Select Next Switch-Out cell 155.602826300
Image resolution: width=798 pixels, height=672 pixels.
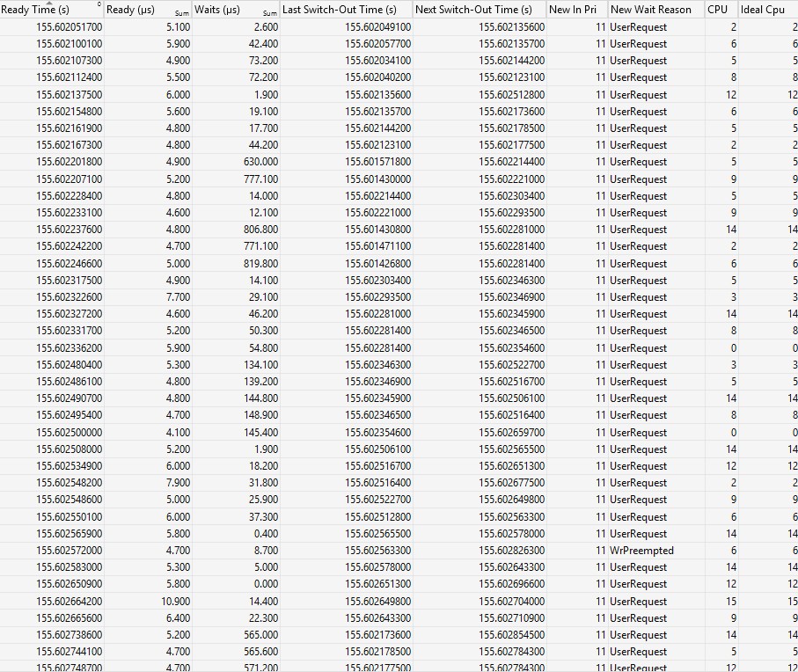(x=511, y=551)
